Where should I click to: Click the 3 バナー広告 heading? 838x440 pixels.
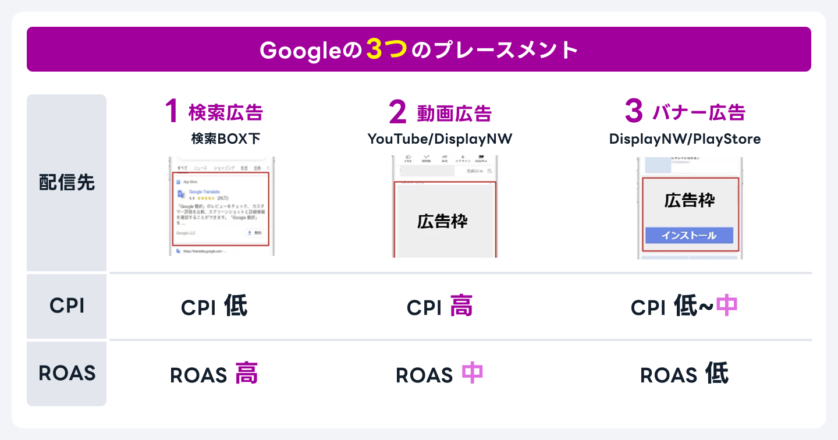(x=684, y=111)
